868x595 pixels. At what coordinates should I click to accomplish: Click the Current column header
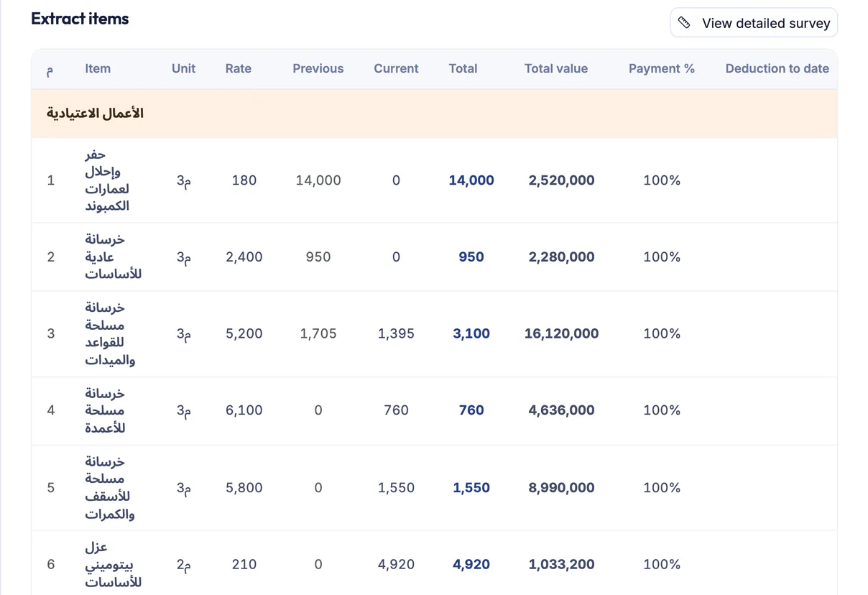[x=396, y=69]
